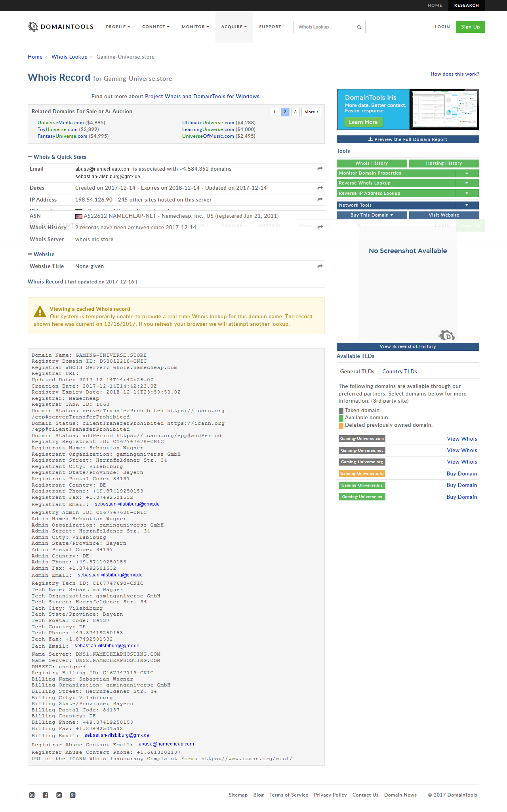Click View Screenshot History button
The height and width of the screenshot is (812, 507).
[408, 347]
